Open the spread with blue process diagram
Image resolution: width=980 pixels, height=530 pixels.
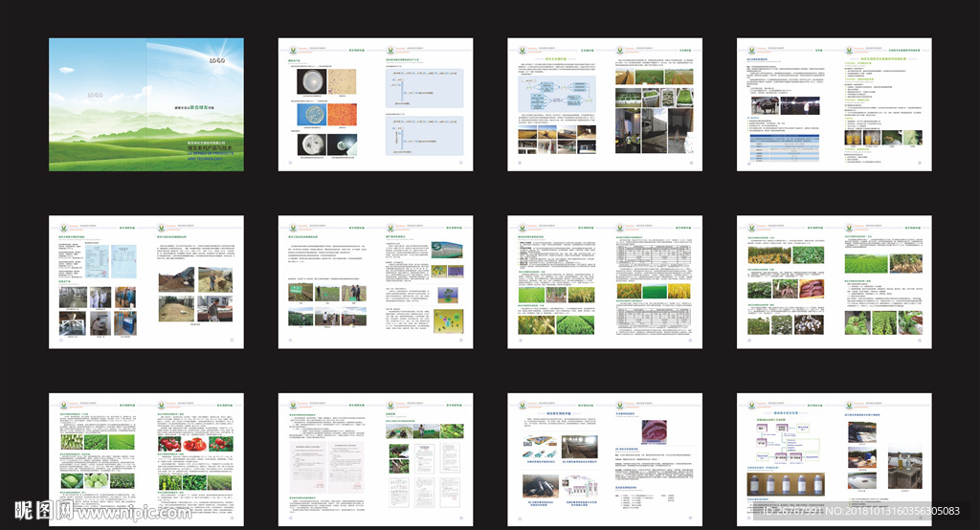605,104
